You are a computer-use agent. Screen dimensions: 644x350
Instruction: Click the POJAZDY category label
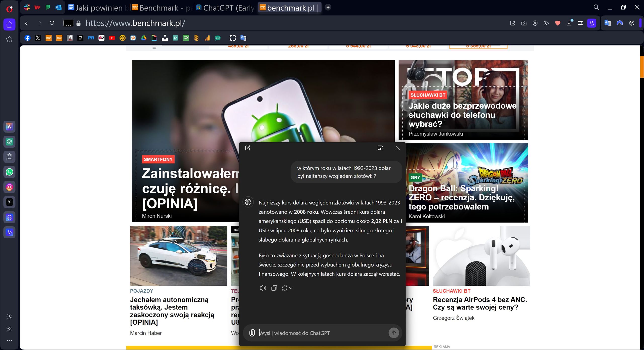[142, 291]
